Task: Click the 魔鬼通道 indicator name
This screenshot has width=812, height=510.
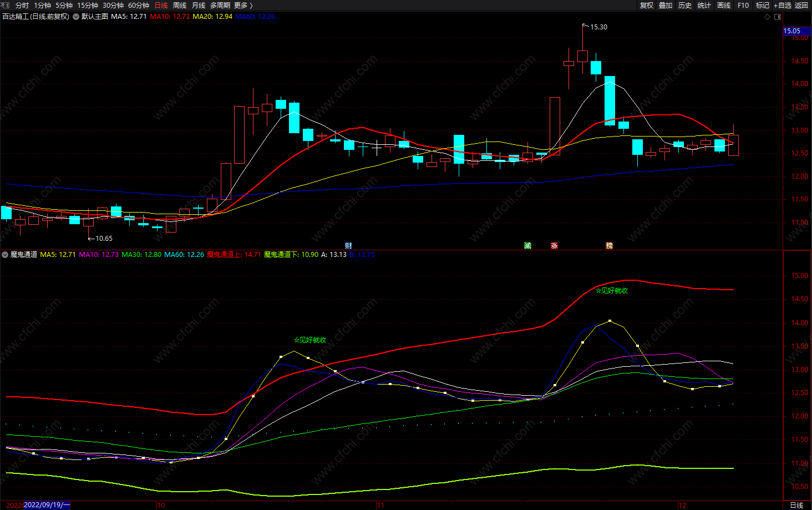Action: point(24,255)
